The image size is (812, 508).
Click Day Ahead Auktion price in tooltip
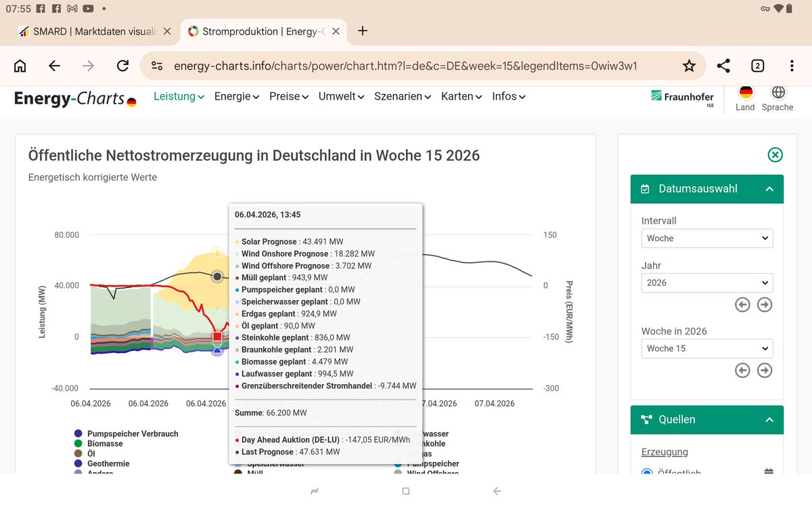point(323,440)
